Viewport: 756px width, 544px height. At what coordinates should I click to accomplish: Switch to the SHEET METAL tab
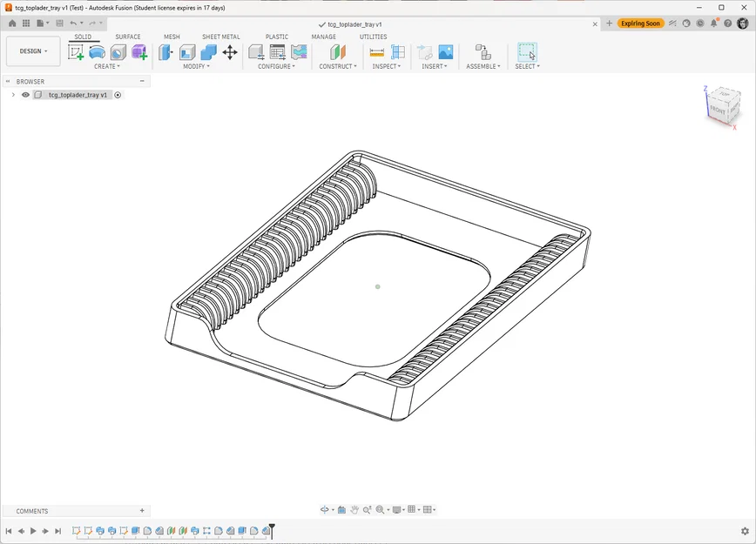coord(221,37)
